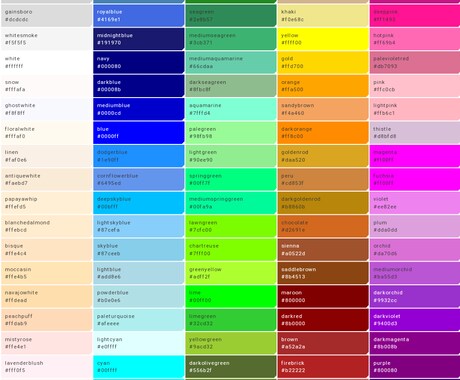This screenshot has height=380, width=460.
Task: Choose the cornflowerblue swatch
Action: click(x=139, y=179)
